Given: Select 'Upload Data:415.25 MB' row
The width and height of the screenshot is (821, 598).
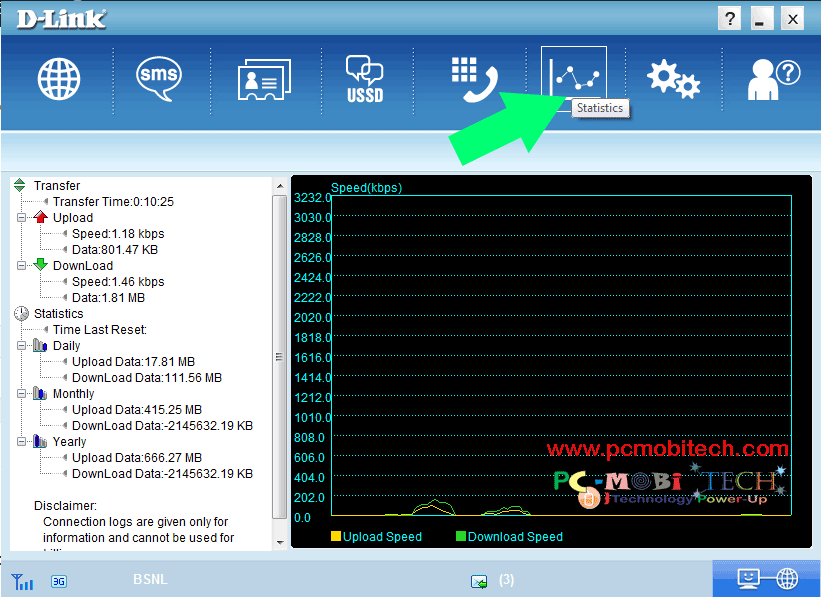Looking at the screenshot, I should coord(137,410).
